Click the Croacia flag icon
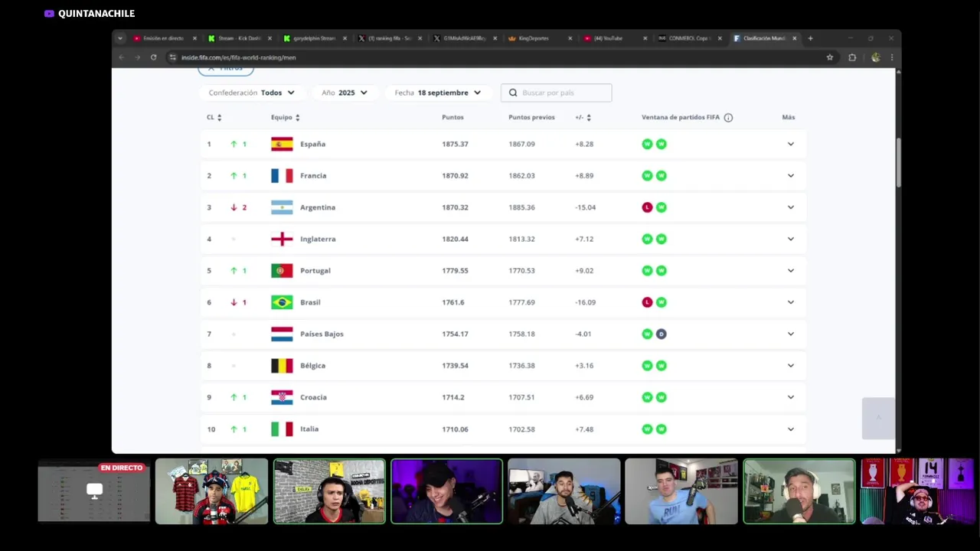 click(282, 397)
